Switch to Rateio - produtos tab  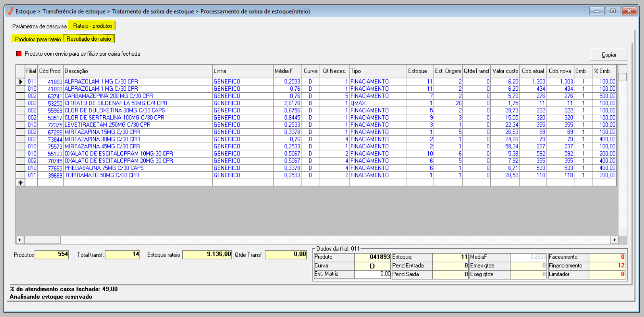92,26
